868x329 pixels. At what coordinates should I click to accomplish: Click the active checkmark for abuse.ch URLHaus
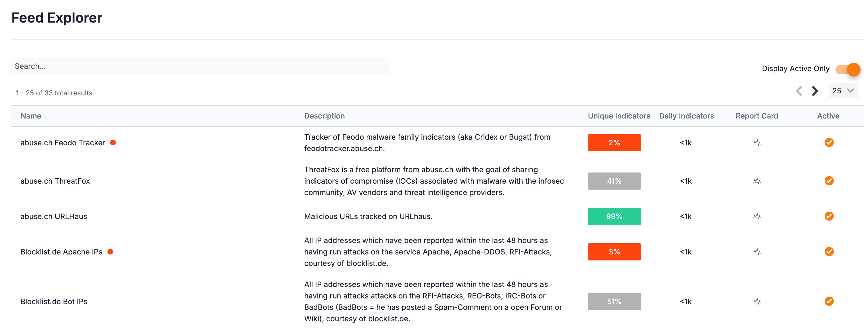829,216
